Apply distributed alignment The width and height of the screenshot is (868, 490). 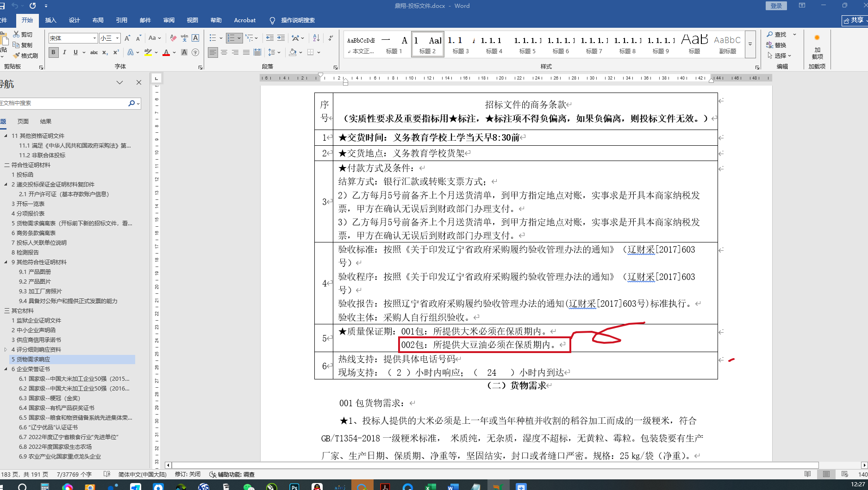[x=257, y=52]
